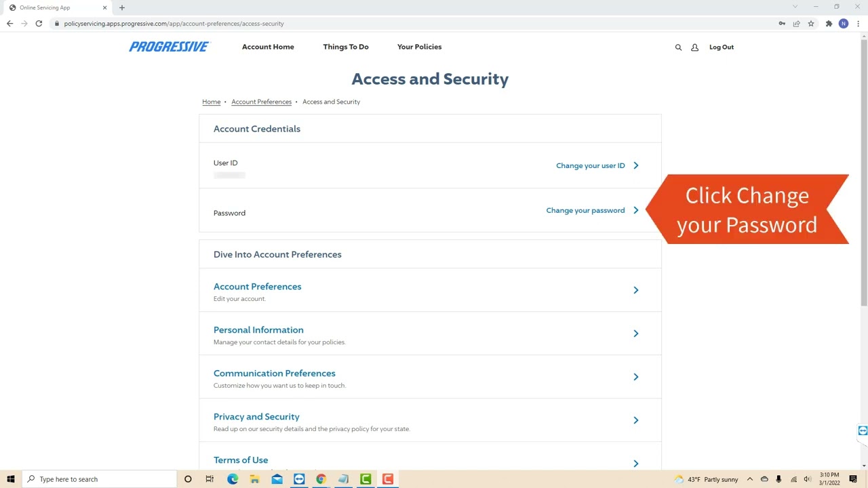The height and width of the screenshot is (488, 868).
Task: Click the user profile icon
Action: click(x=694, y=47)
